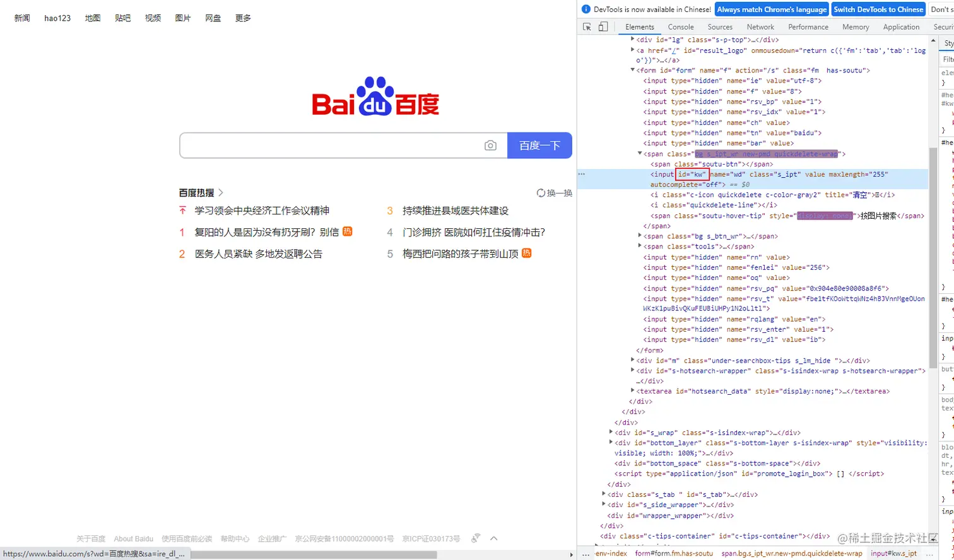Select the script id="promote_login_box" row
This screenshot has width=954, height=560.
[x=749, y=474]
